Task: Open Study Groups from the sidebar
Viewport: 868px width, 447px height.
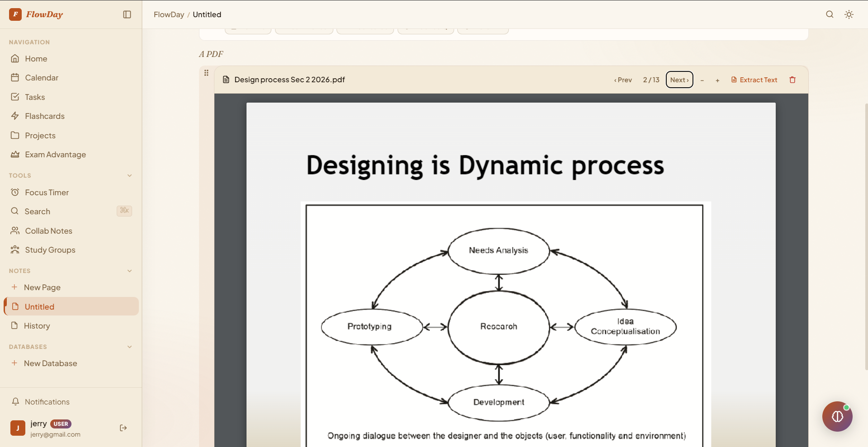Action: click(x=50, y=249)
